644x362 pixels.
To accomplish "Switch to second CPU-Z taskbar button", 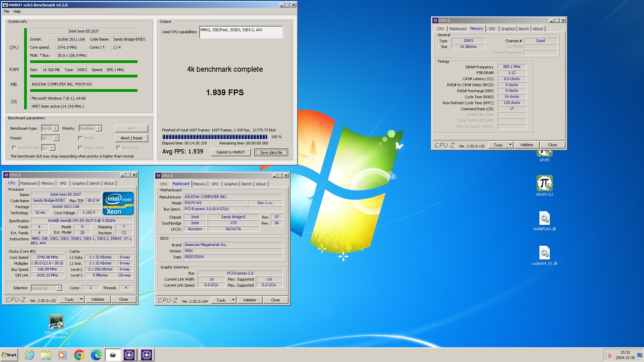I will 147,355.
